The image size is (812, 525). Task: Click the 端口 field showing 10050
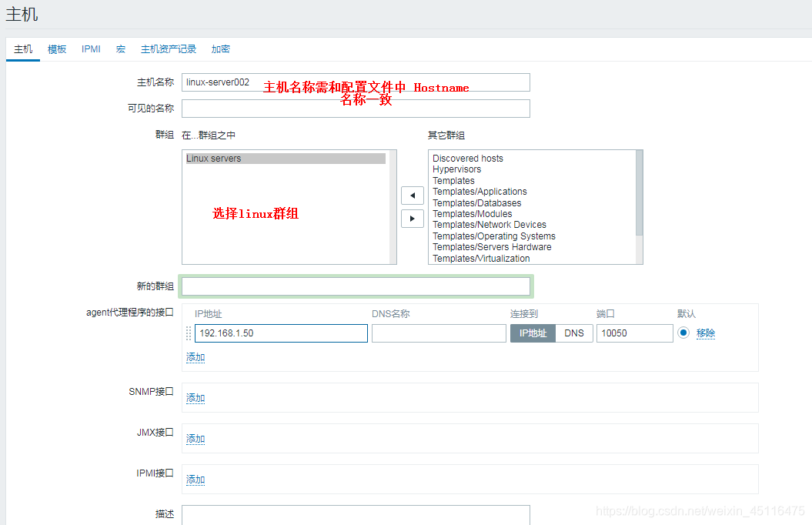tap(634, 333)
